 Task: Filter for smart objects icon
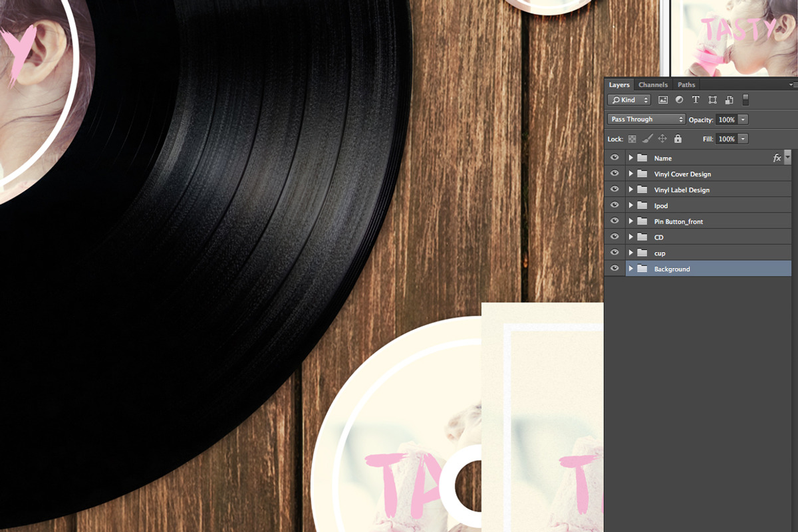click(x=729, y=100)
